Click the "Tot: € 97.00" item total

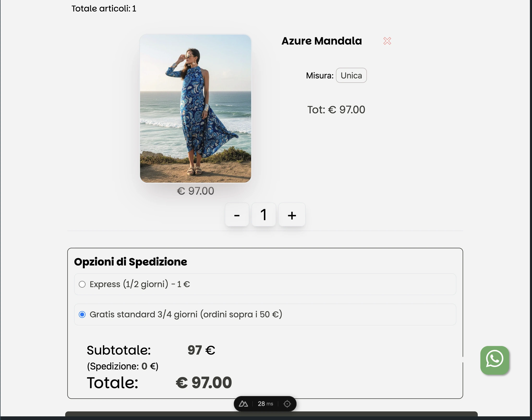coord(336,109)
